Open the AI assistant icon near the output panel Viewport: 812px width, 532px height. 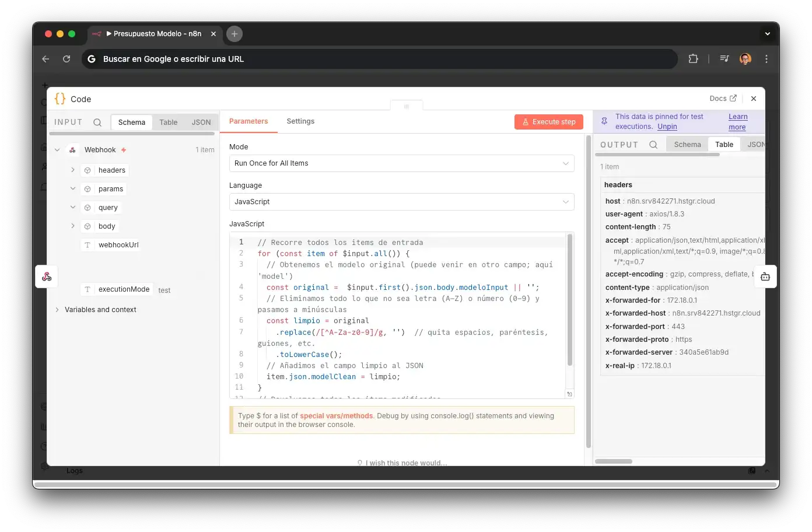[765, 276]
